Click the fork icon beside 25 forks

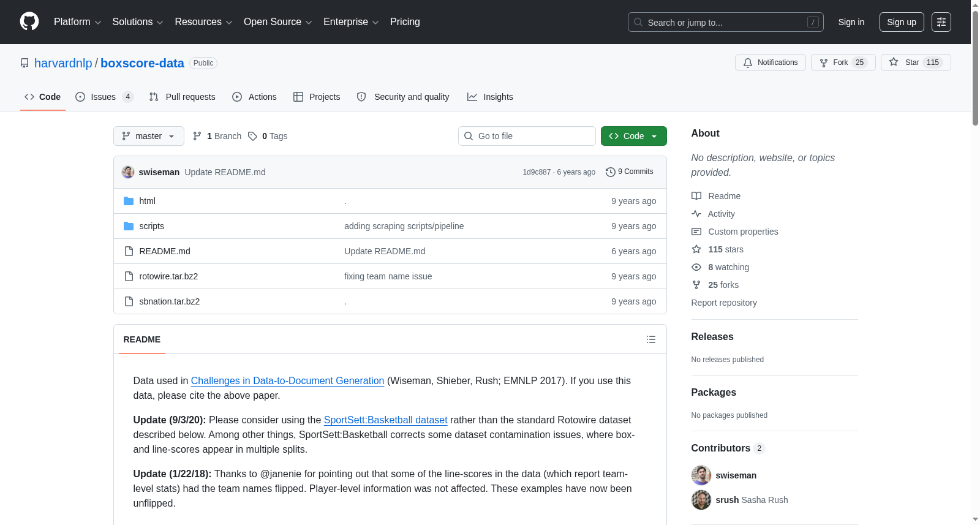[x=696, y=285]
